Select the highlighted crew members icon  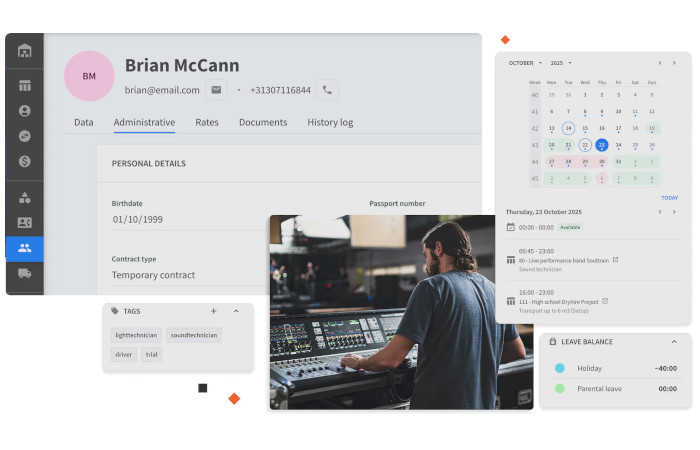coord(25,248)
